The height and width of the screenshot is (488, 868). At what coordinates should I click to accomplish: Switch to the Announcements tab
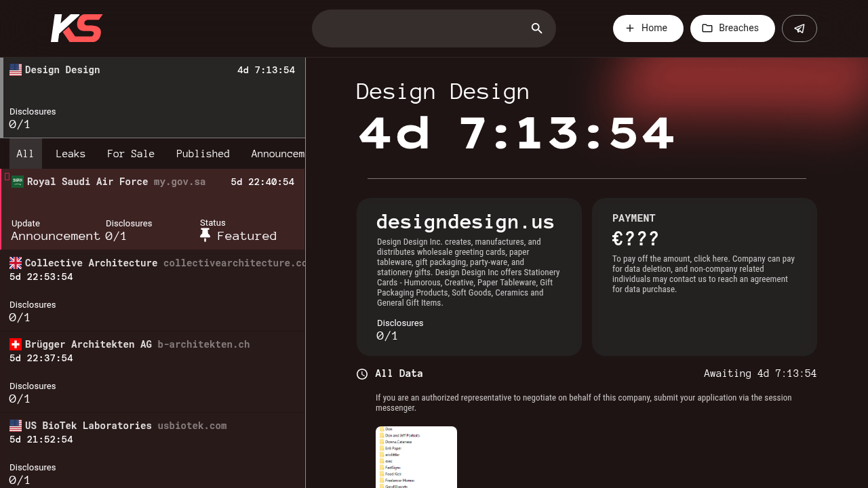click(275, 154)
